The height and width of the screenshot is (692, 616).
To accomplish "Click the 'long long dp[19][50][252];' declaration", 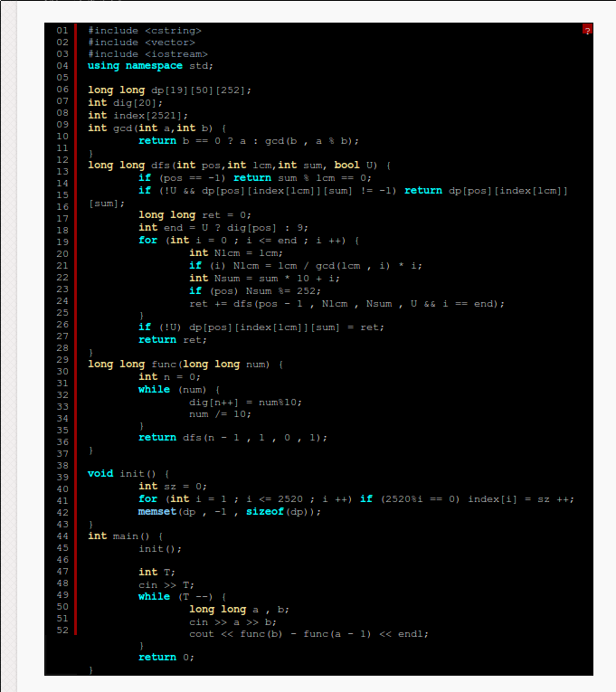I will tap(169, 90).
